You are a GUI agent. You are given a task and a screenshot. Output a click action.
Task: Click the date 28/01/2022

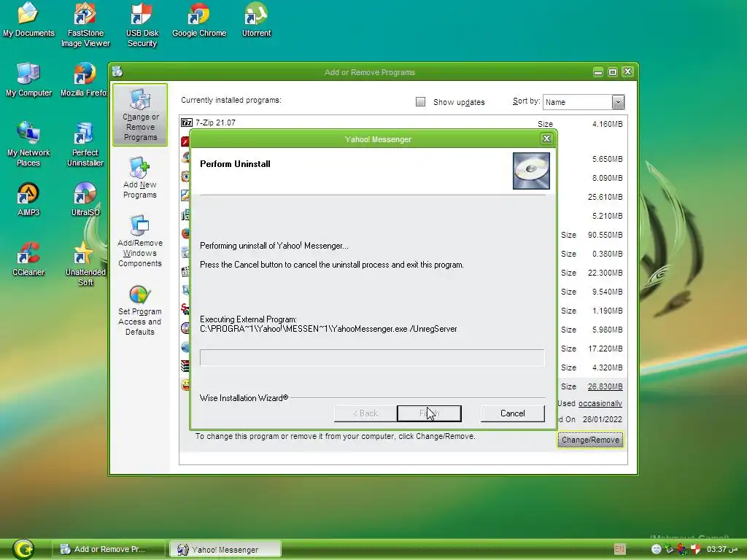[603, 419]
